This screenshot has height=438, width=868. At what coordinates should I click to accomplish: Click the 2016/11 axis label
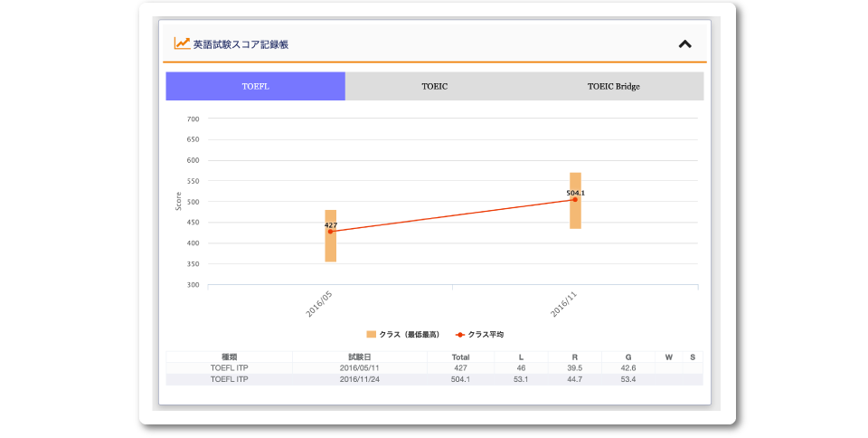click(x=563, y=305)
